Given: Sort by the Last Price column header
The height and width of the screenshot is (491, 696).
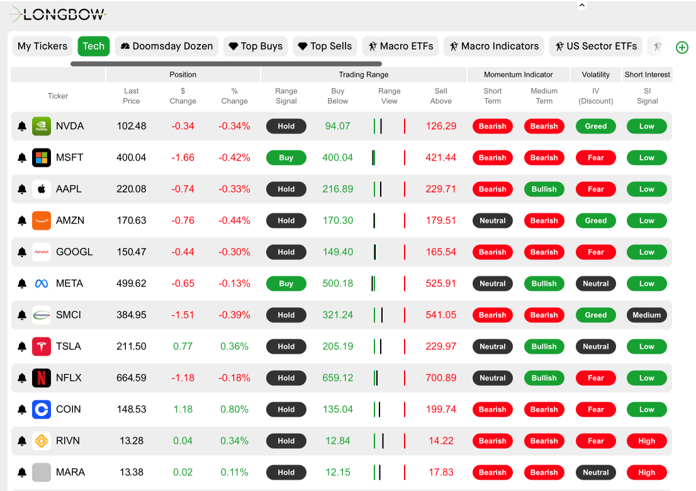Looking at the screenshot, I should tap(131, 96).
